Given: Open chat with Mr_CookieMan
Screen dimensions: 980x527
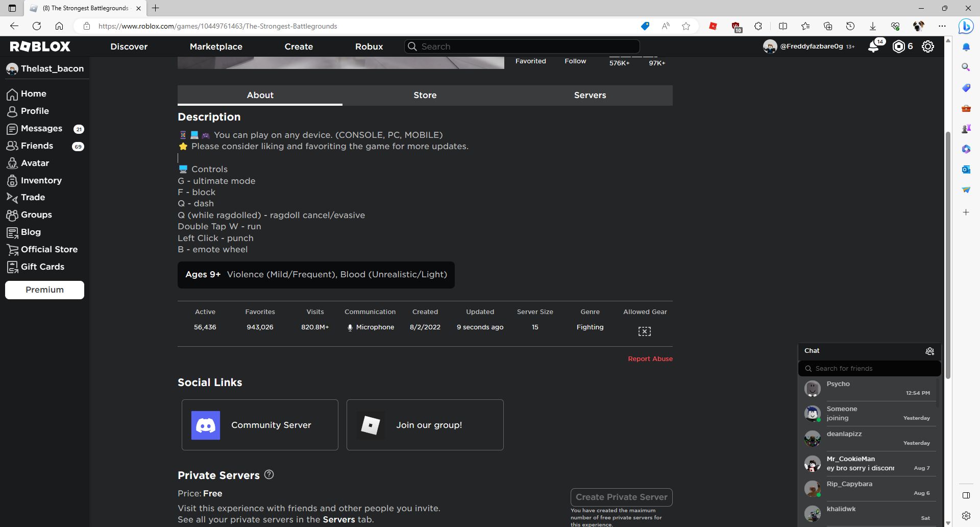Looking at the screenshot, I should 869,464.
